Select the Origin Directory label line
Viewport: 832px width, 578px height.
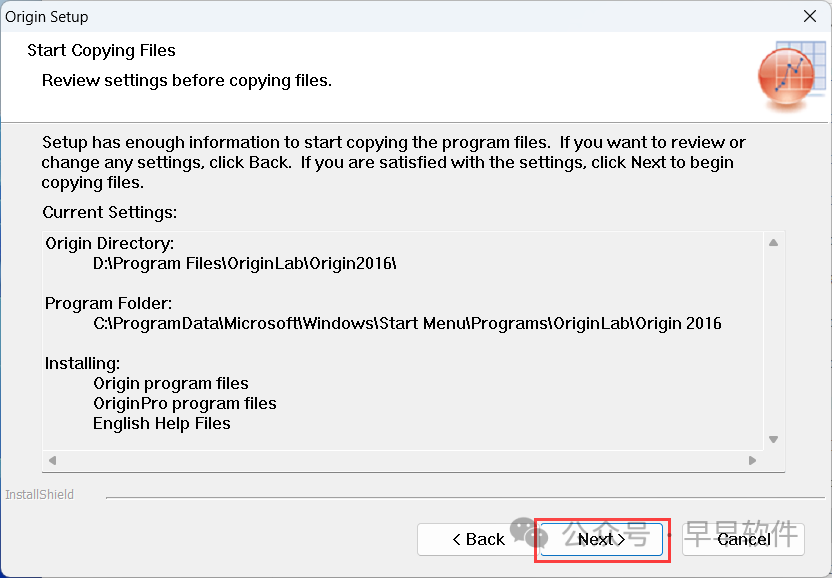point(110,244)
